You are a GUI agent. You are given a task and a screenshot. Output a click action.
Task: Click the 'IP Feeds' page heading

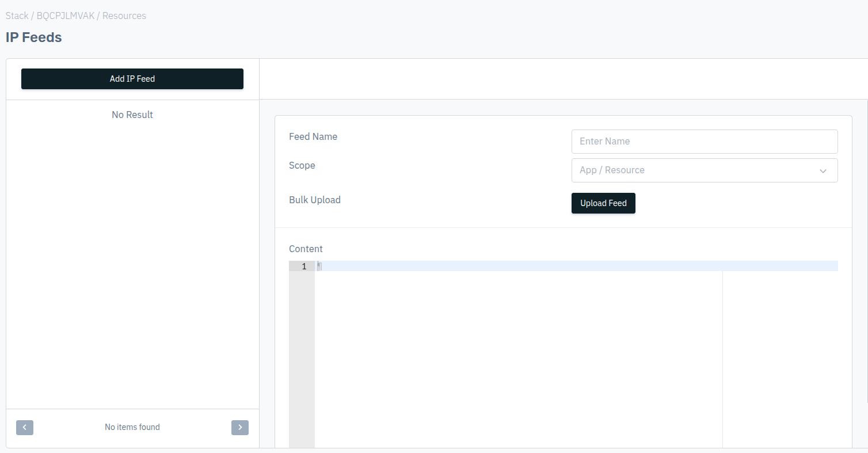click(x=34, y=37)
